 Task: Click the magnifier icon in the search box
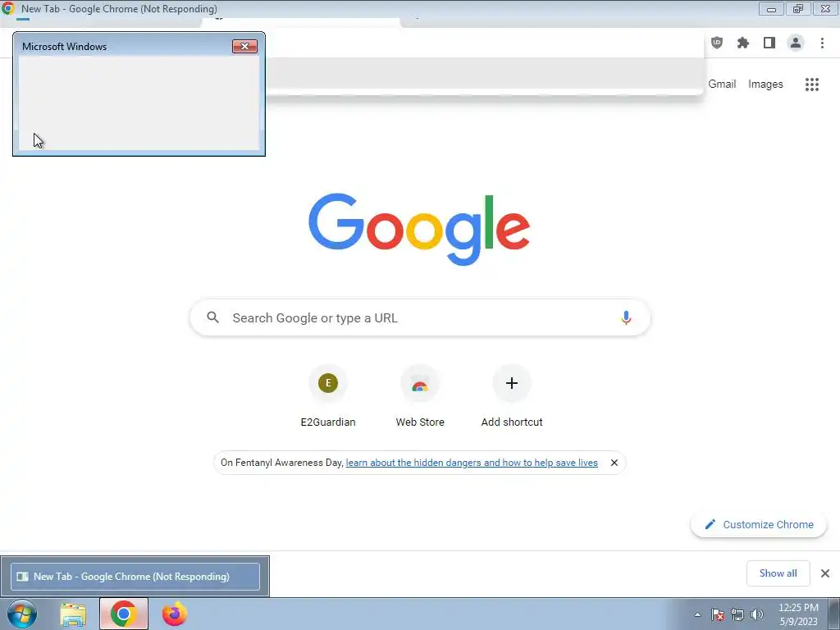tap(212, 317)
